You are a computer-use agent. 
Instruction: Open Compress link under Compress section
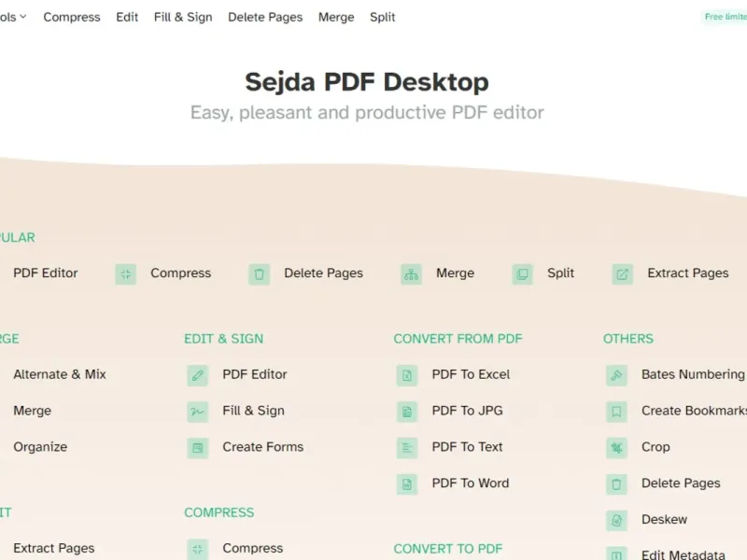click(x=252, y=548)
